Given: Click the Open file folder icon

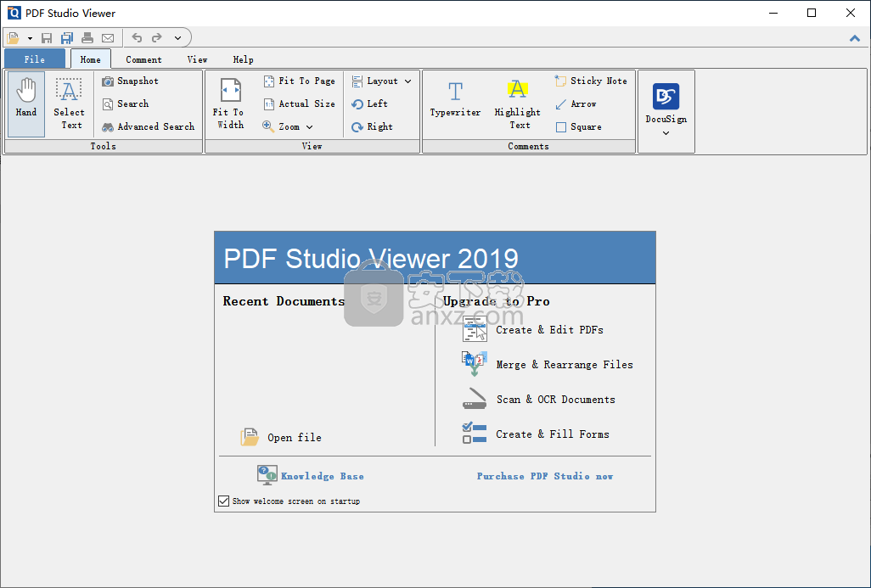Looking at the screenshot, I should pos(250,437).
